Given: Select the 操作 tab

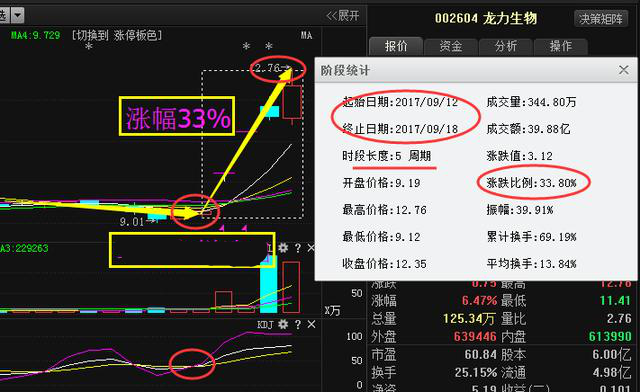Looking at the screenshot, I should pos(560,47).
